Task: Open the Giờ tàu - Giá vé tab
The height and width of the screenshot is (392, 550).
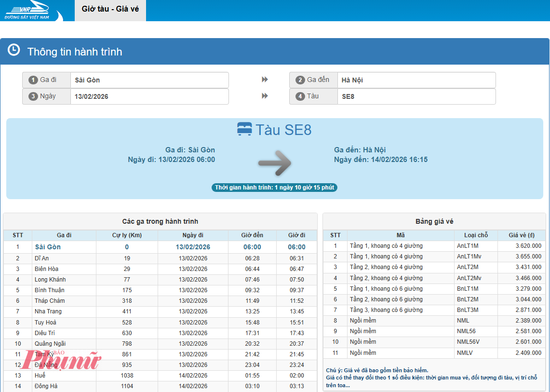Action: pyautogui.click(x=110, y=10)
